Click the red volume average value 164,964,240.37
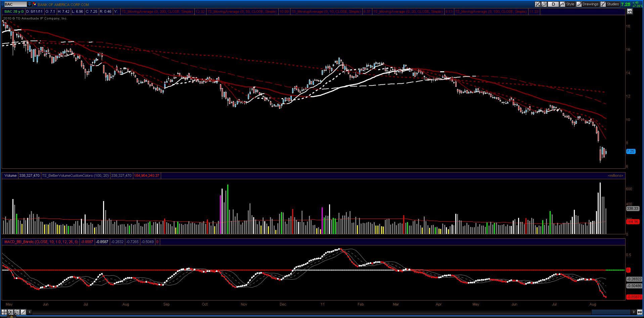Viewport: 644px width, 318px height. point(147,175)
